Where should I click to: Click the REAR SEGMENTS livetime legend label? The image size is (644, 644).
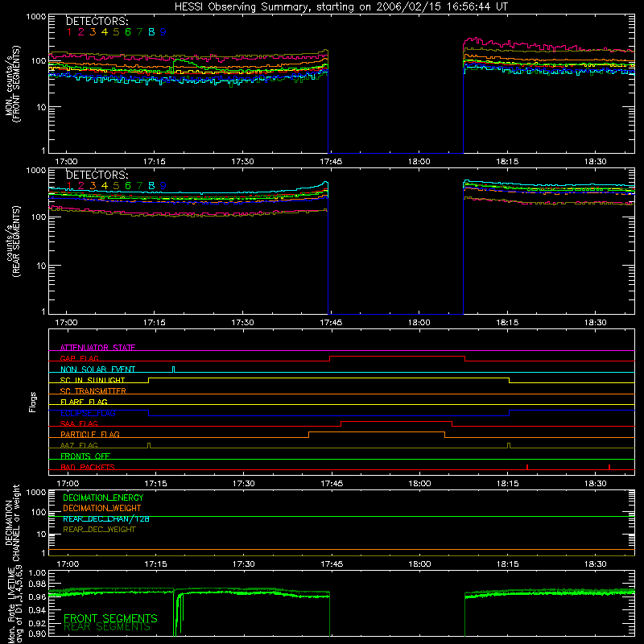(x=107, y=627)
